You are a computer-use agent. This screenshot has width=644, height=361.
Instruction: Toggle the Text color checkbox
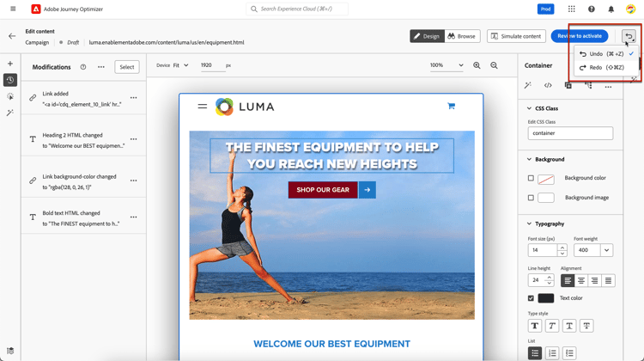click(x=531, y=298)
